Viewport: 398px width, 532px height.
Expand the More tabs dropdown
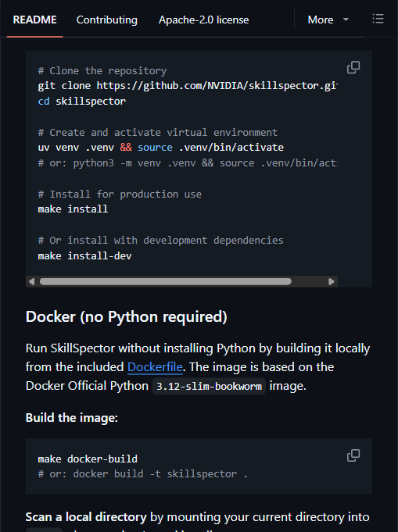pos(328,20)
